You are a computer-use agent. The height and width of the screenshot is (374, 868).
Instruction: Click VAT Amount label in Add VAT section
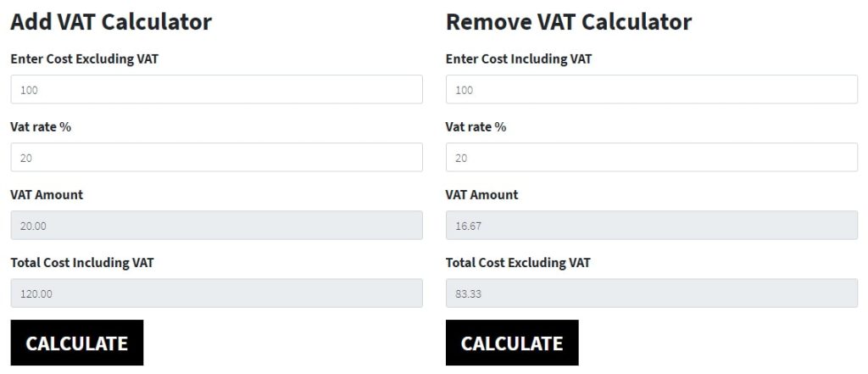click(47, 195)
